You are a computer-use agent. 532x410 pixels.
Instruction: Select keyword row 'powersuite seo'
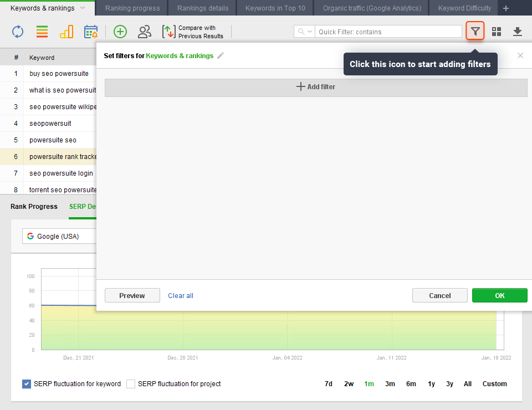(48, 140)
